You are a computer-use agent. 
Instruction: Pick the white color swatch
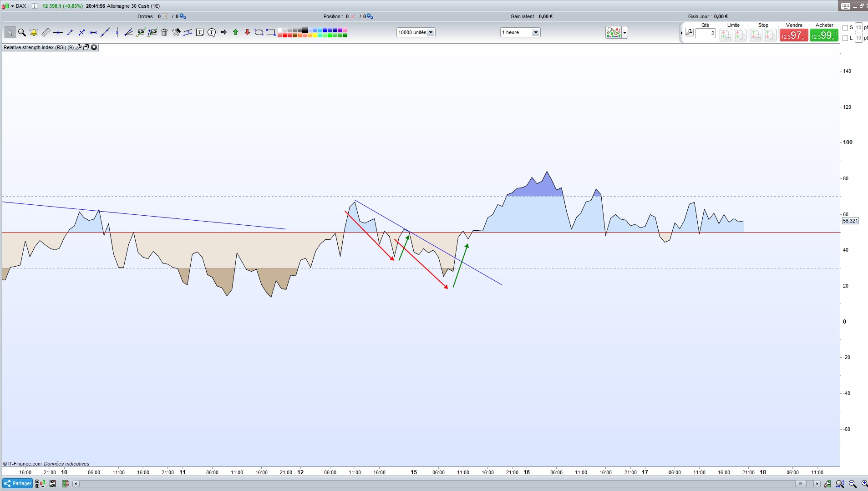(280, 30)
